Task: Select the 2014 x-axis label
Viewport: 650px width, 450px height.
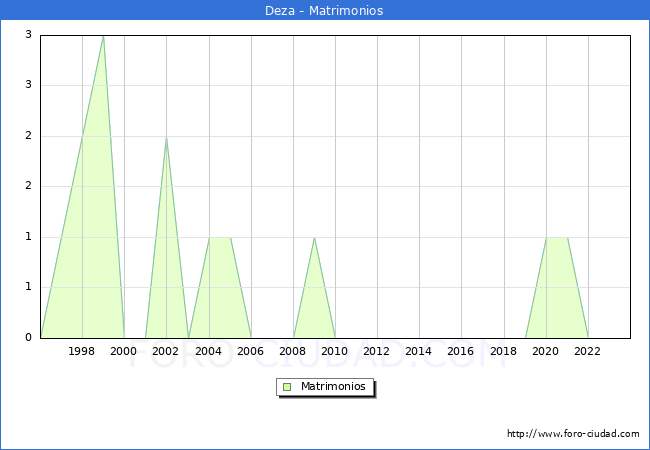Action: tap(419, 351)
